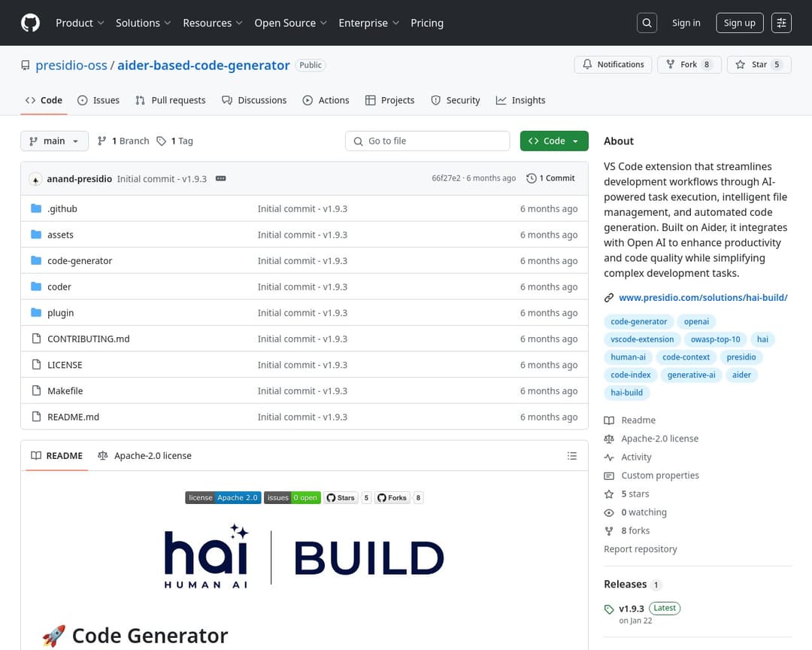This screenshot has height=650, width=812.
Task: Focus the Go to file search field
Action: pyautogui.click(x=427, y=141)
